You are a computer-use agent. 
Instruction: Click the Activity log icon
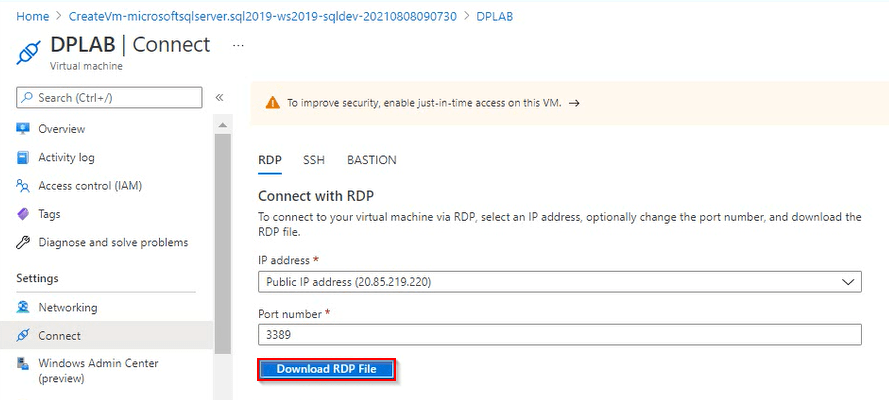(x=23, y=157)
